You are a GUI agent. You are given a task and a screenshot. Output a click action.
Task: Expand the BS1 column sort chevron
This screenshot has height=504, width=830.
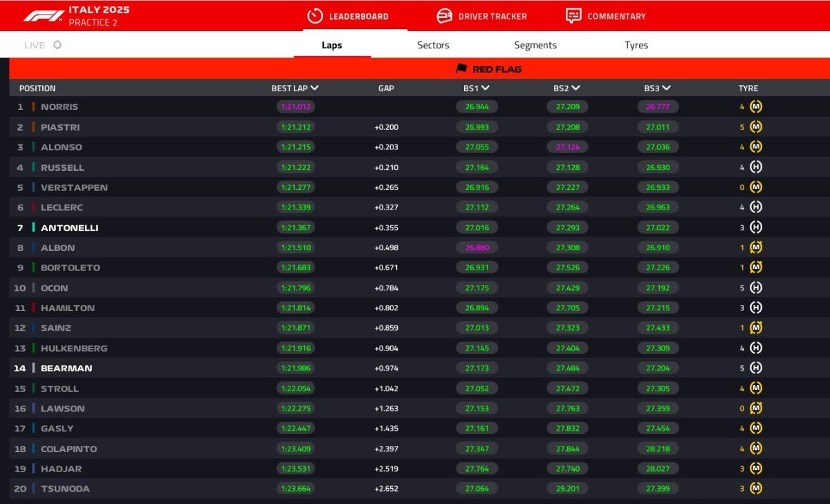(x=486, y=88)
